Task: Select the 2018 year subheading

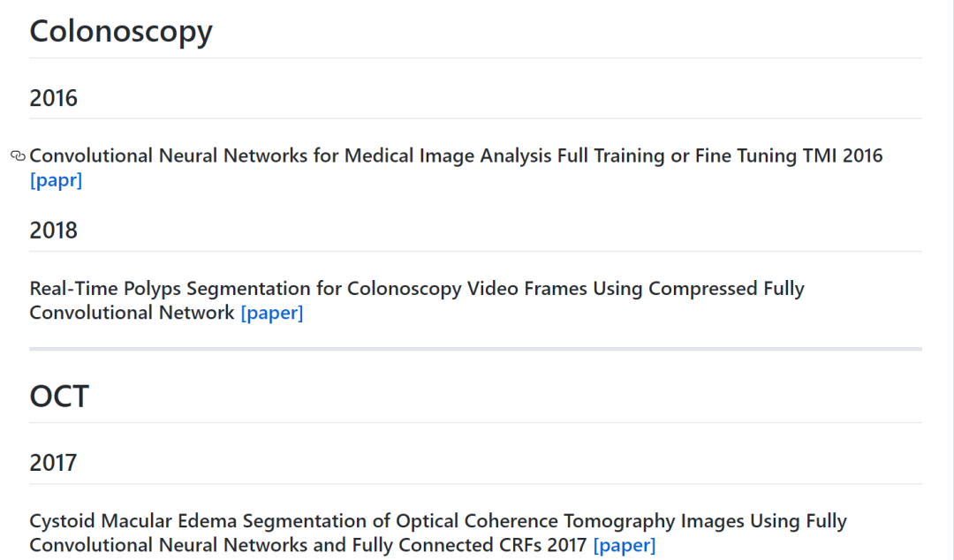Action: point(54,231)
